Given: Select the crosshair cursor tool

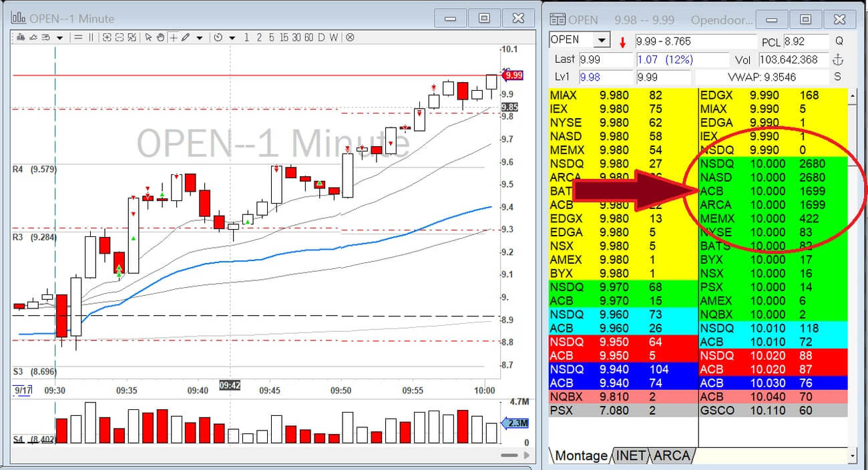Looking at the screenshot, I should [174, 37].
